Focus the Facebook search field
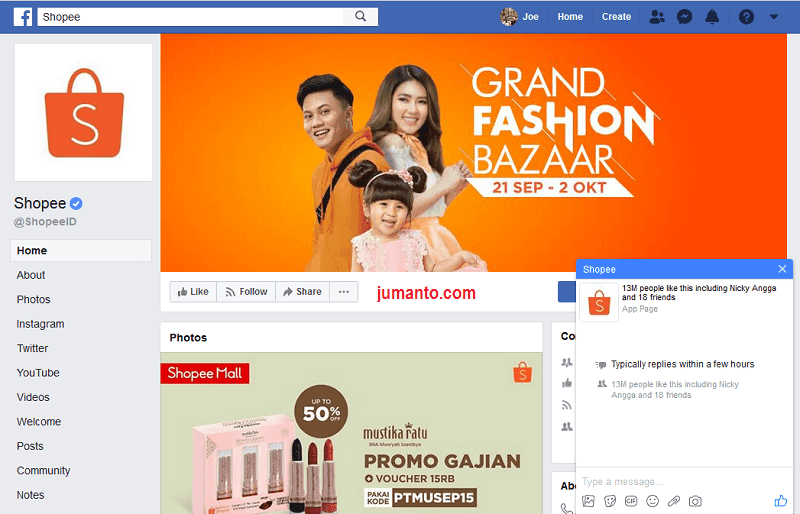The width and height of the screenshot is (800, 514). tap(192, 17)
